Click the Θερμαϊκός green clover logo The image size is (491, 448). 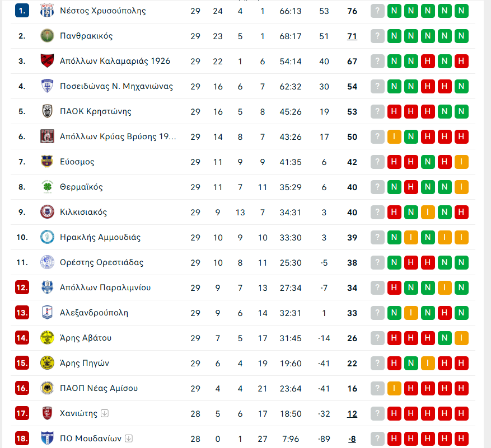[47, 187]
